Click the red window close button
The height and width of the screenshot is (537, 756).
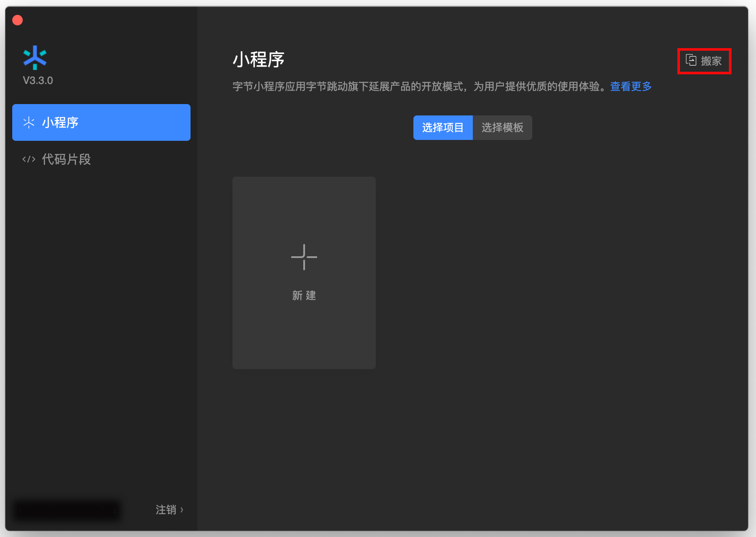click(17, 20)
